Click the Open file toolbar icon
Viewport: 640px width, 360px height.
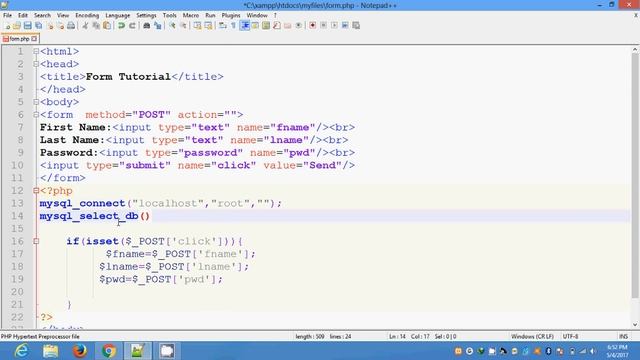(17, 26)
